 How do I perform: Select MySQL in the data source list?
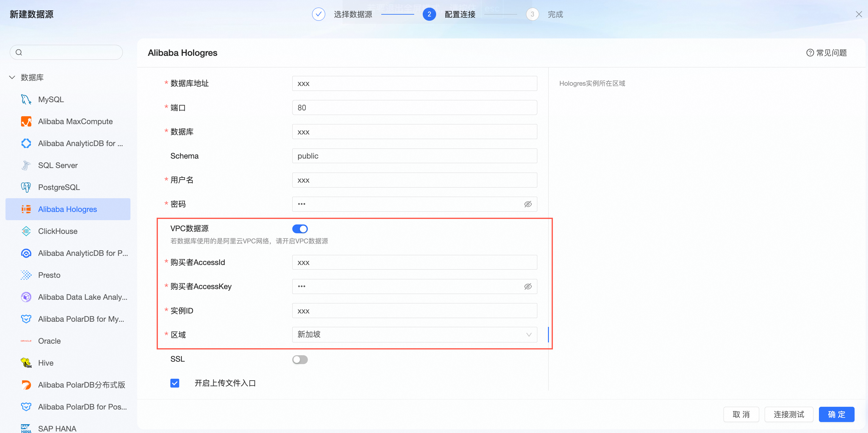(68, 99)
